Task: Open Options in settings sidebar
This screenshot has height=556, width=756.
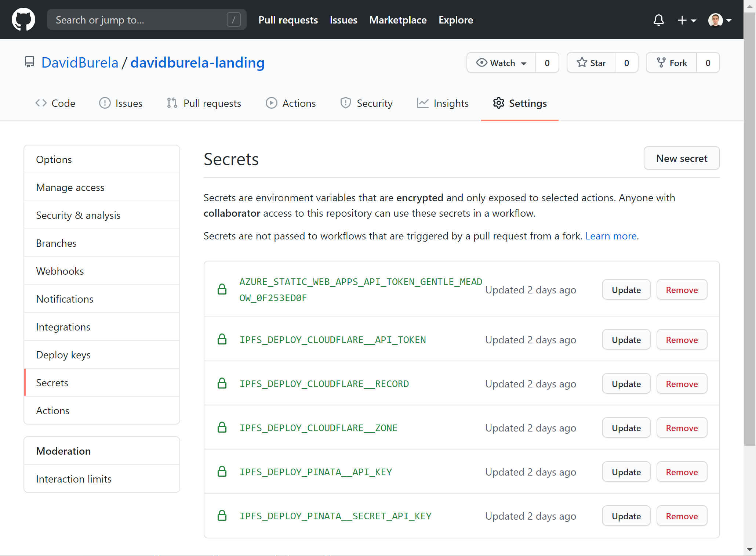Action: click(102, 159)
